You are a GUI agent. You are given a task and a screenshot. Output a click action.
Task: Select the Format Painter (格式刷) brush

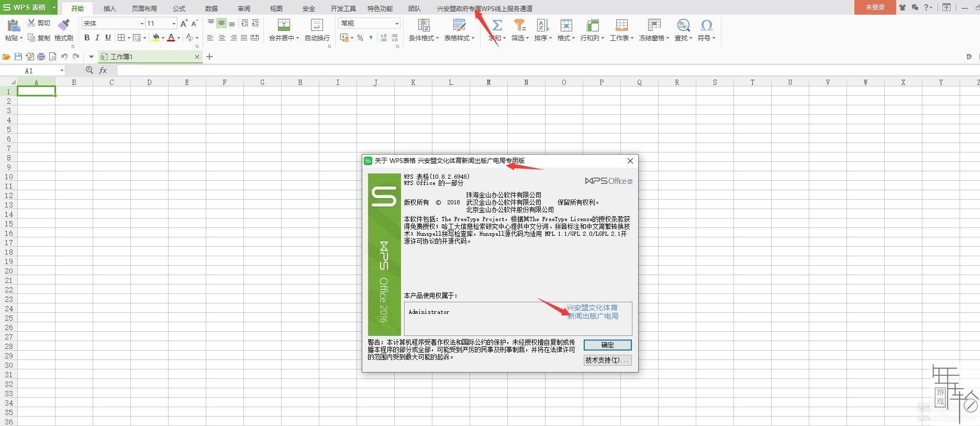64,25
